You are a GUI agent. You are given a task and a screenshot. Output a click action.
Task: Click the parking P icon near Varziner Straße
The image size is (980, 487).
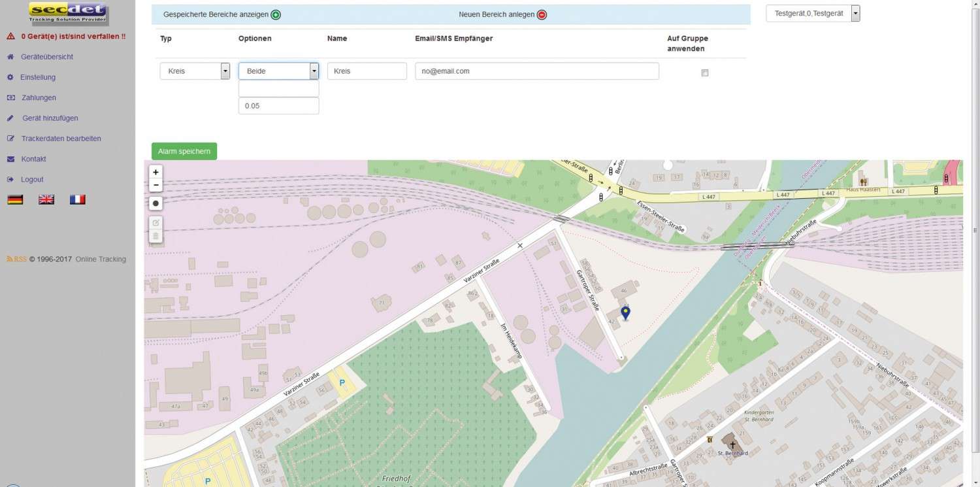click(x=342, y=383)
